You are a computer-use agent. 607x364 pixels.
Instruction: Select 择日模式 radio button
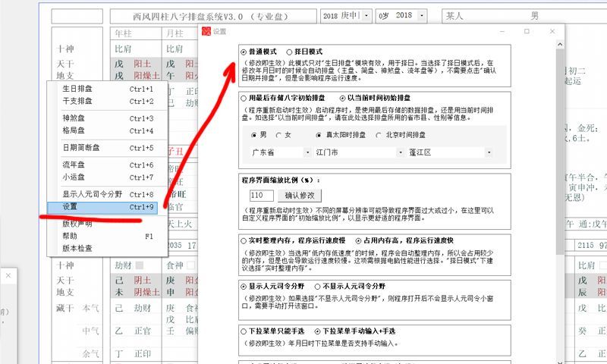289,52
